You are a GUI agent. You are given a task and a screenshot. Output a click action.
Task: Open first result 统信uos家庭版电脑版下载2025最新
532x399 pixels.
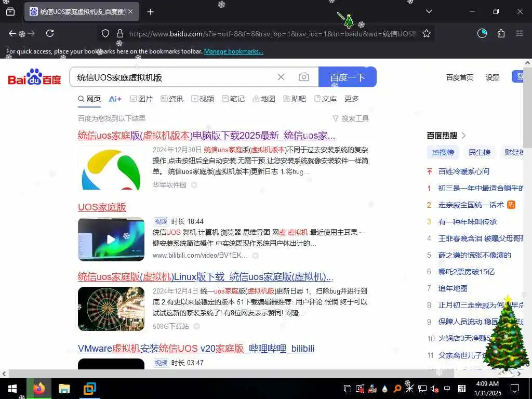206,136
